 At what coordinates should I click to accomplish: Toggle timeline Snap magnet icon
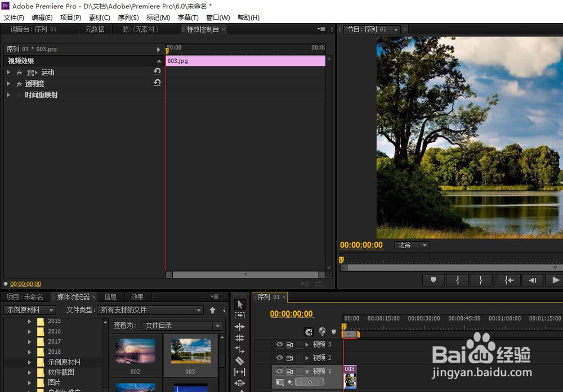[309, 332]
